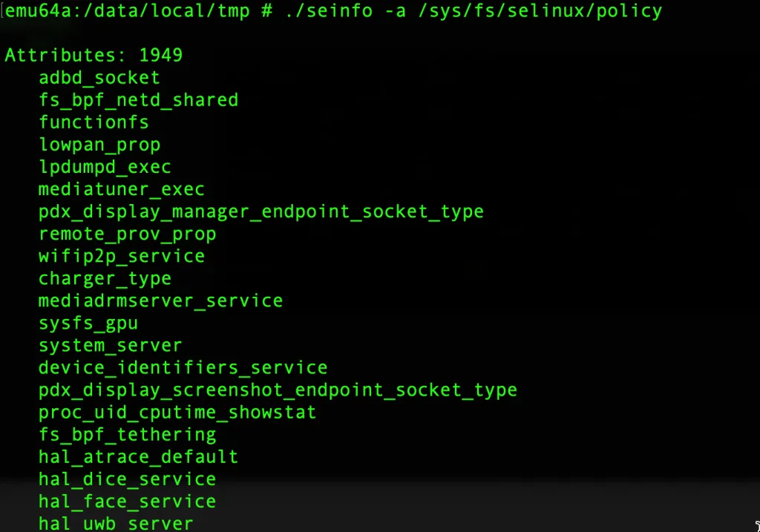
Task: Click the proc_uid_cputime_showstat entry
Action: [177, 412]
